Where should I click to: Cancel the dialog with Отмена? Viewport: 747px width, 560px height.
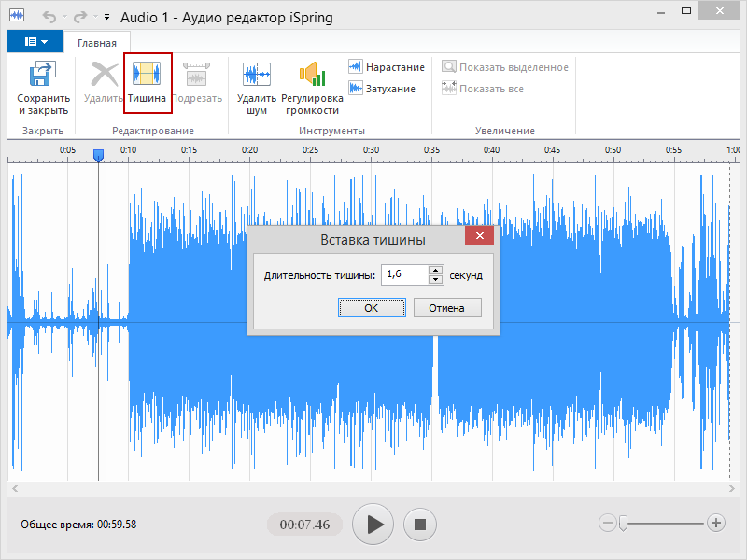(x=447, y=308)
